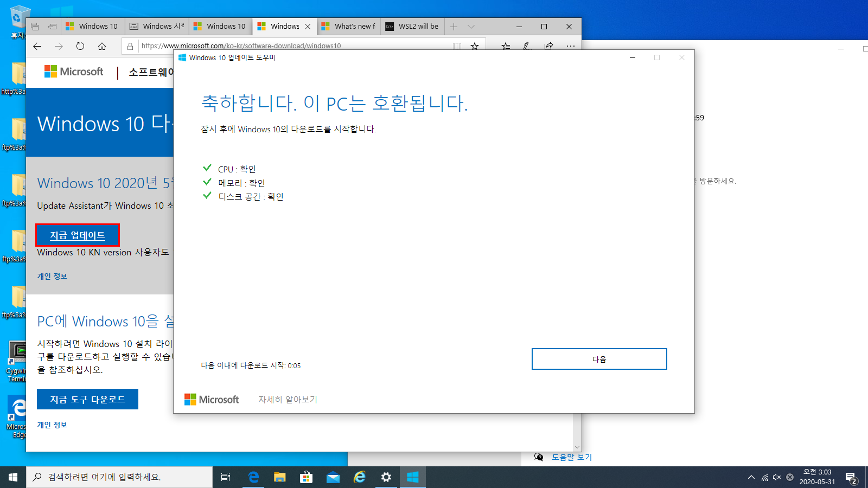Open the taskbar clock and date
Viewport: 868px width, 488px height.
pos(818,477)
